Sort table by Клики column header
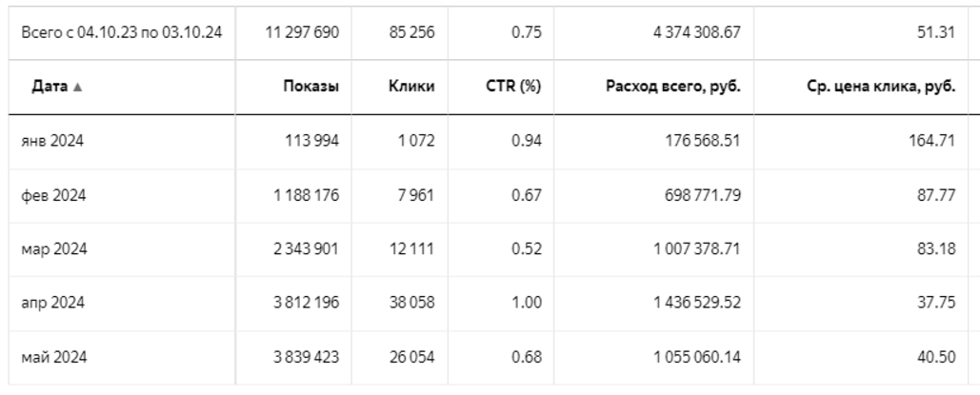Screen dimensions: 980x395 pyautogui.click(x=415, y=87)
